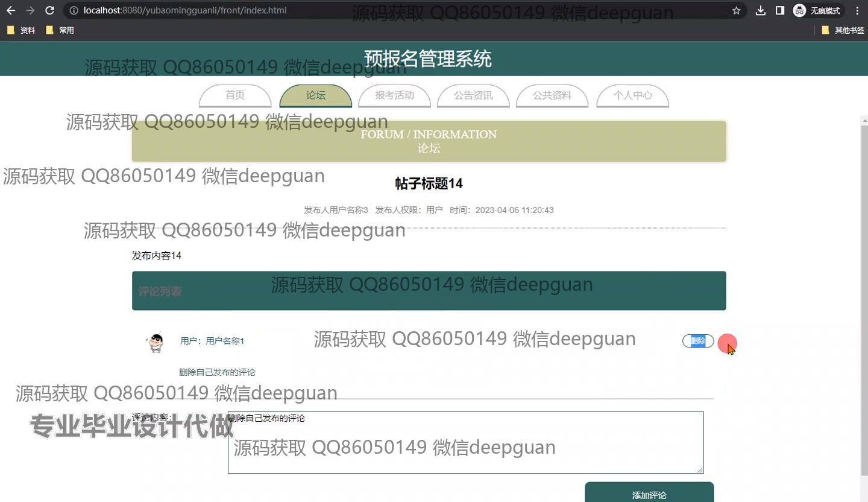868x502 pixels.
Task: Click the commenter's avatar image
Action: click(x=156, y=342)
